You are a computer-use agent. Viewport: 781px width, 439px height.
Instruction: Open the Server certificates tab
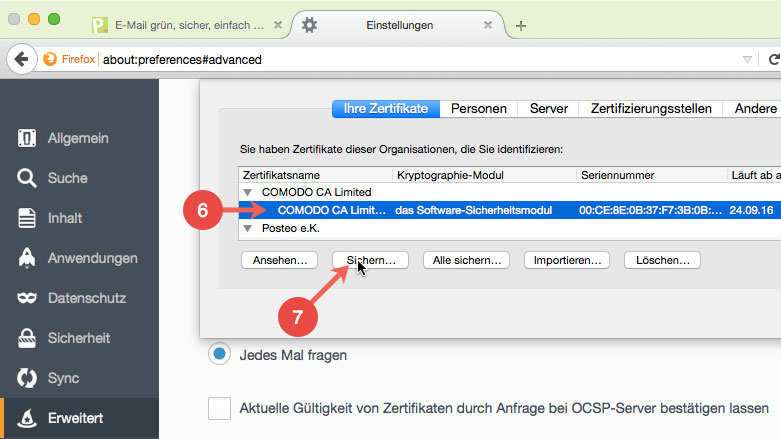(548, 109)
